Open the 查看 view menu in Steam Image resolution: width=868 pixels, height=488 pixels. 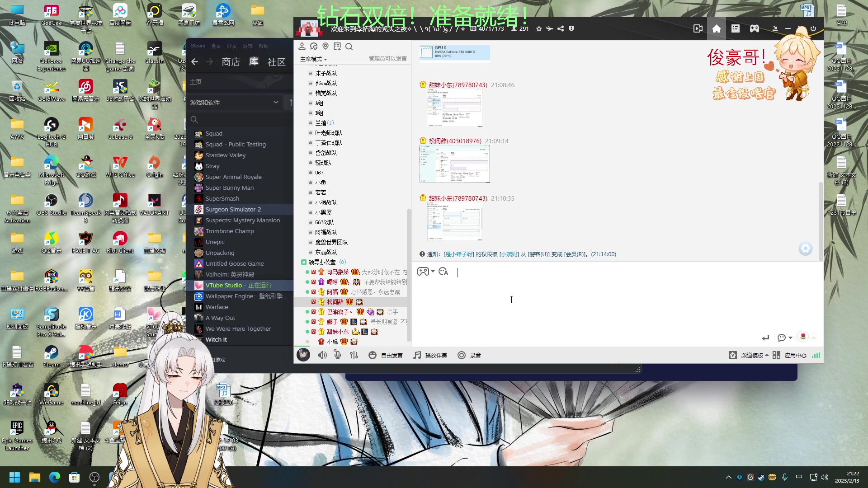click(216, 46)
